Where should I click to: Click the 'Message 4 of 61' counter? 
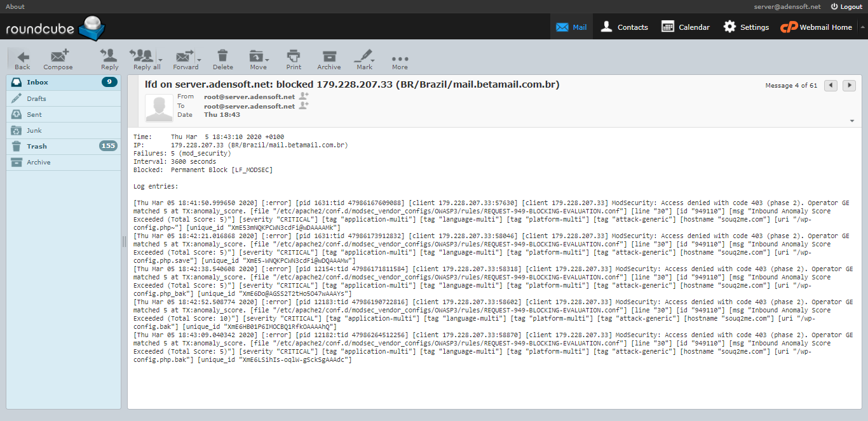pos(791,85)
